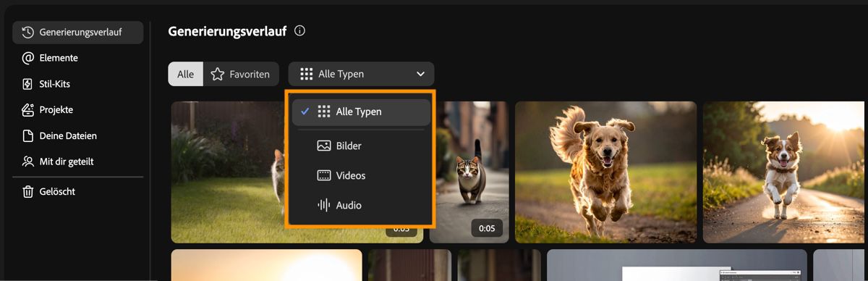Viewport: 868px width, 281px height.
Task: Choose Audio in the type dropdown
Action: (361, 205)
